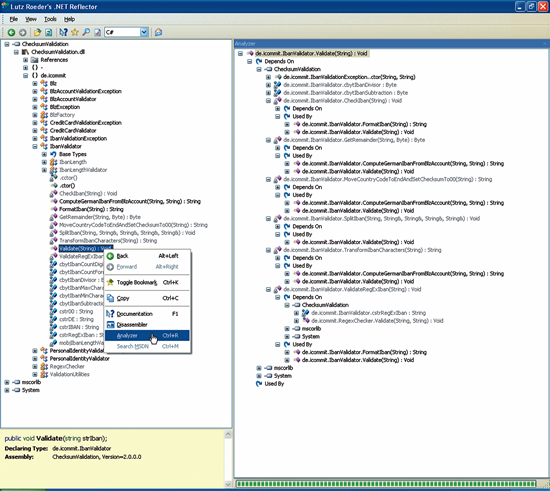This screenshot has width=550, height=491.
Task: Select ComputeGermanIbanFromBlzAccount method in left tree
Action: click(130, 201)
